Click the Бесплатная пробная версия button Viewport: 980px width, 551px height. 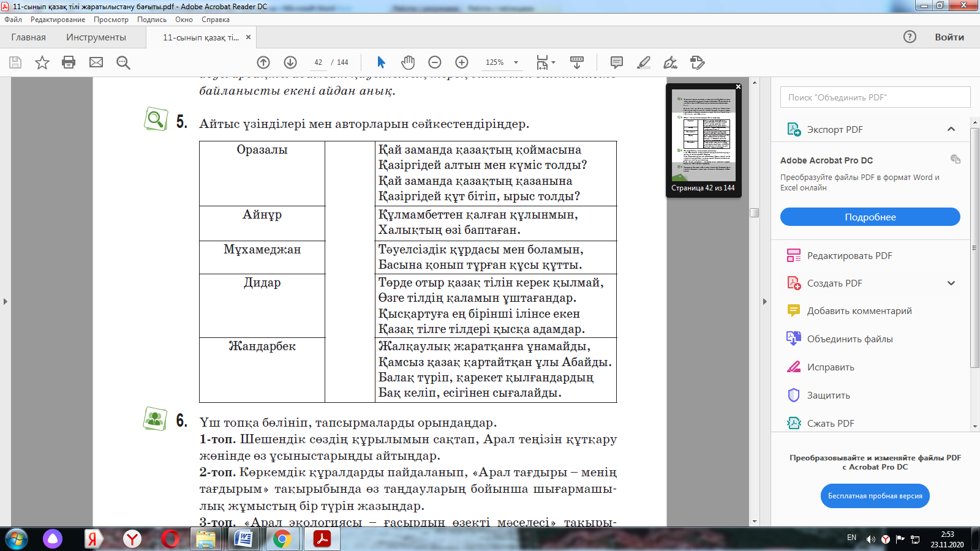875,496
